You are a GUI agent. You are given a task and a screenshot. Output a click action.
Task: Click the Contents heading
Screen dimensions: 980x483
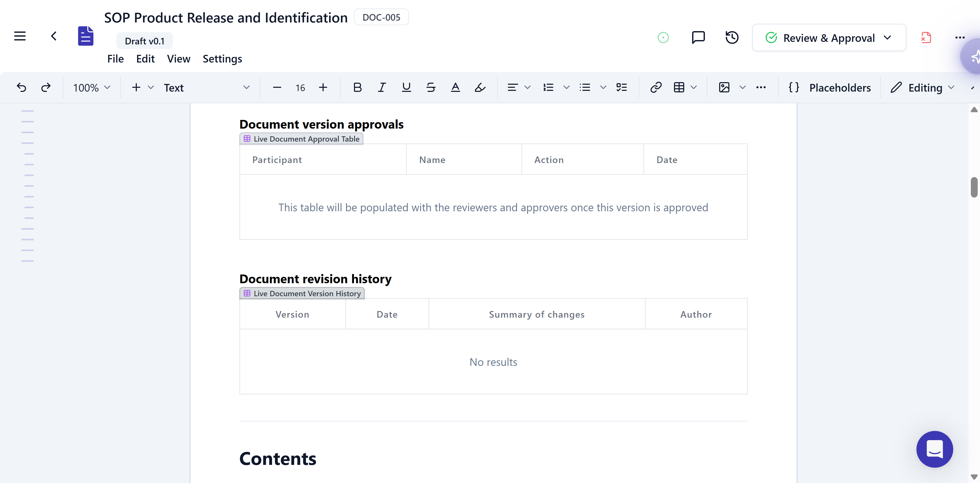[x=278, y=458]
